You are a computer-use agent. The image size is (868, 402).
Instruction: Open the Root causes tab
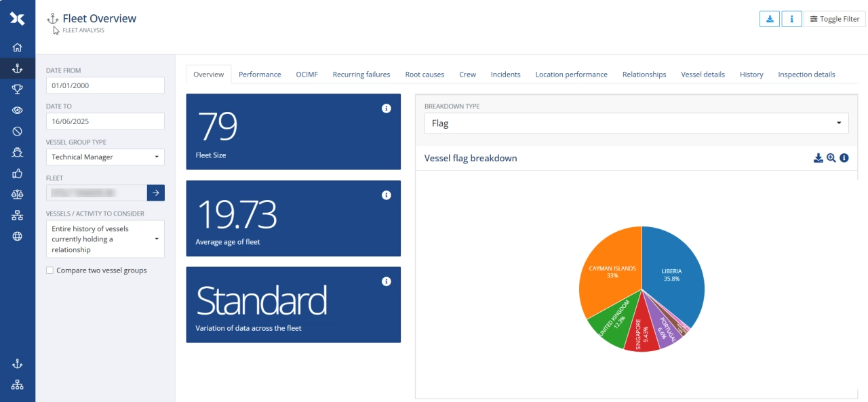point(425,75)
